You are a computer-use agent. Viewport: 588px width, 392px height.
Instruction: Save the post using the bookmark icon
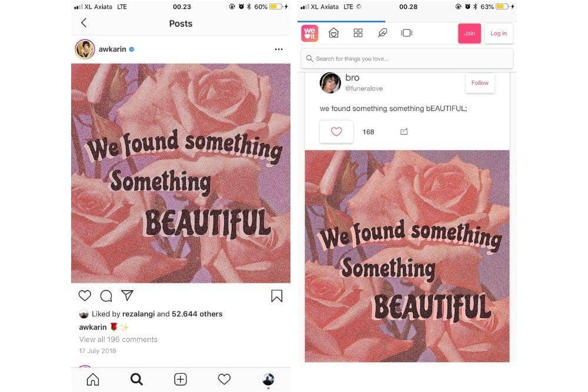pos(276,296)
